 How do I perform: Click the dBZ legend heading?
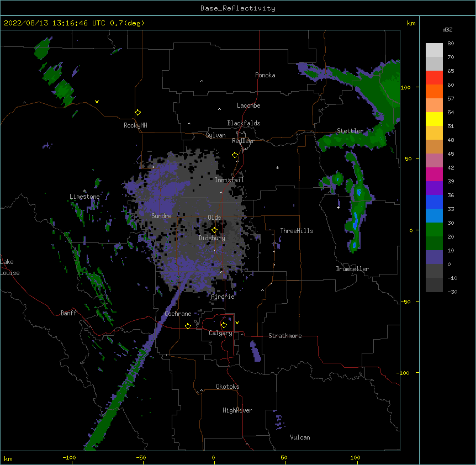pos(447,29)
